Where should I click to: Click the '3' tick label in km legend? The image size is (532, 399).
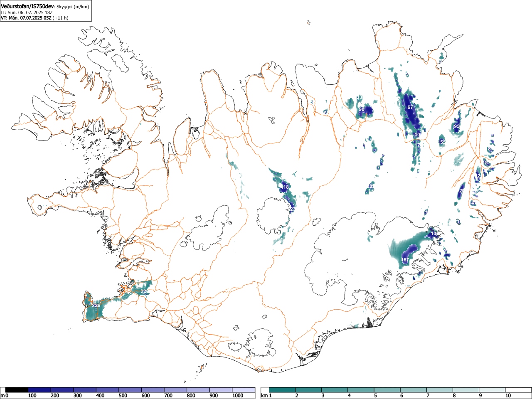323,396
